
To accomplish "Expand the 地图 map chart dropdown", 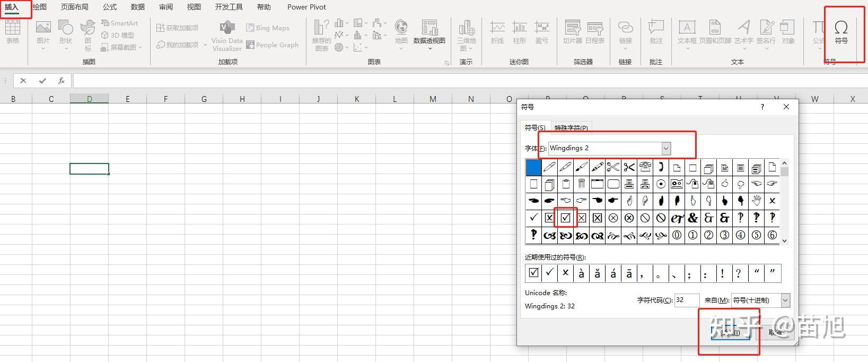I will coord(401,49).
